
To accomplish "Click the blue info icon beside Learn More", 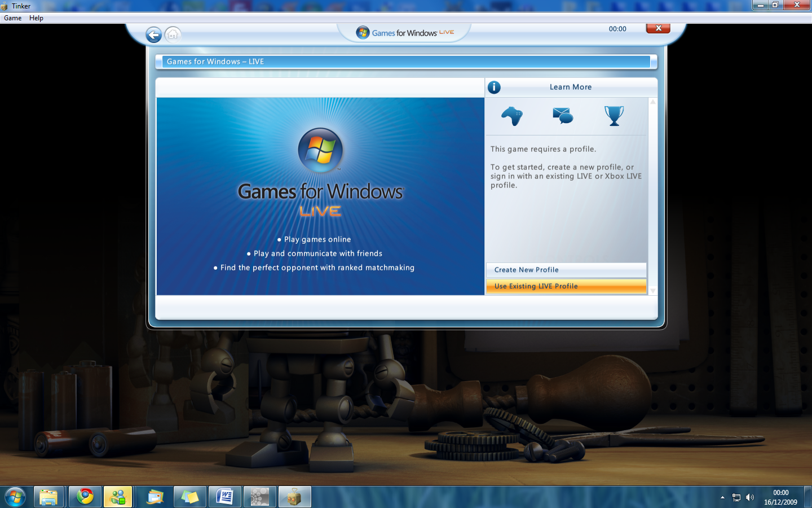I will (x=494, y=87).
